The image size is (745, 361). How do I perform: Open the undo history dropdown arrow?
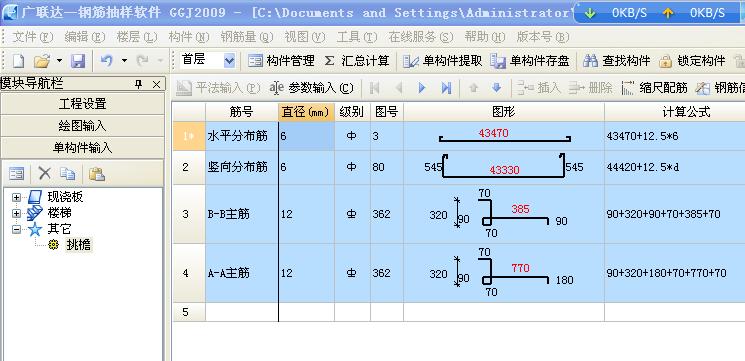(x=124, y=61)
